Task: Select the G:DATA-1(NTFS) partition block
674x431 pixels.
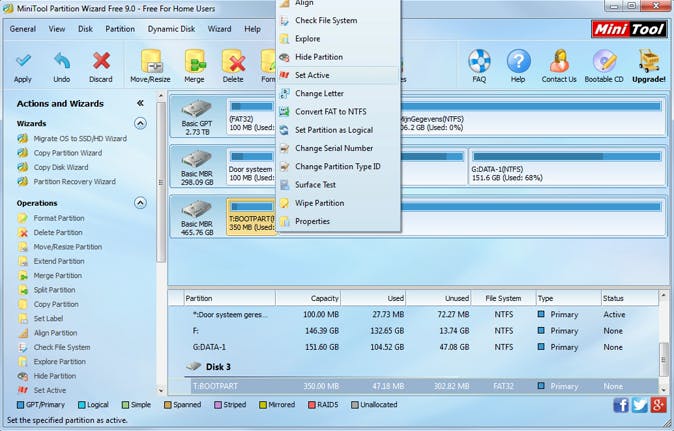Action: tap(567, 167)
